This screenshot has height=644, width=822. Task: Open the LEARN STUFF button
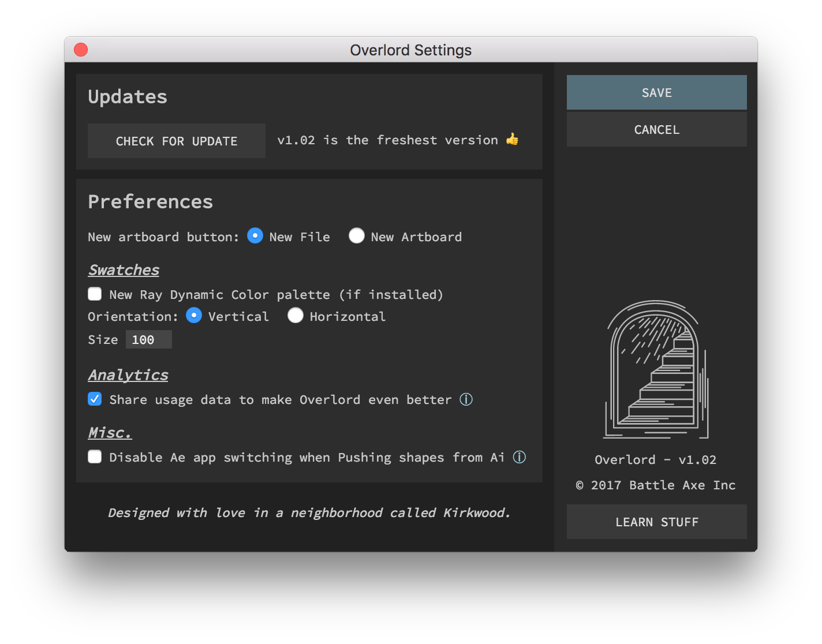[656, 522]
